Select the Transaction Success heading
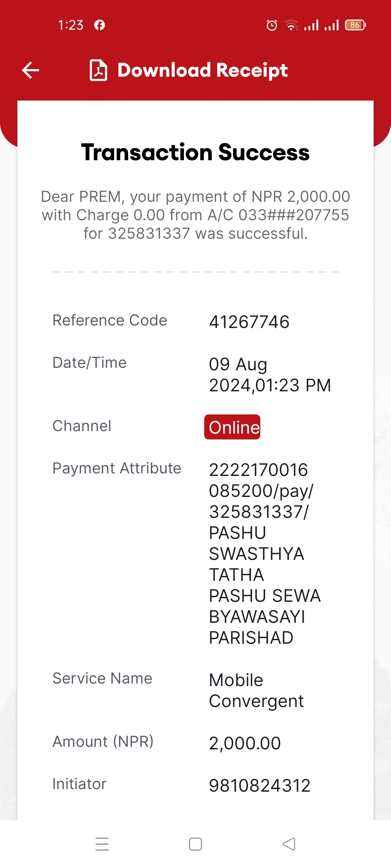 [195, 152]
